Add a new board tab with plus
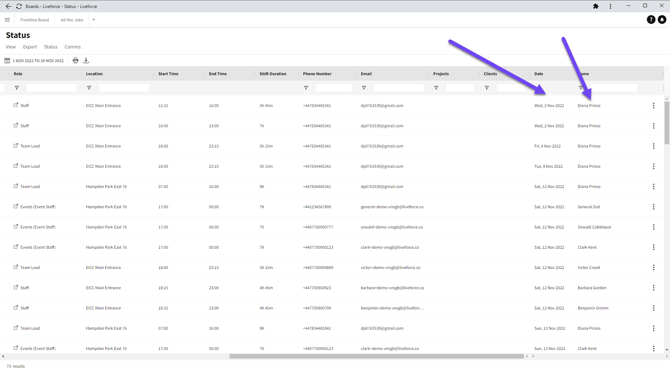This screenshot has height=372, width=670. [94, 20]
